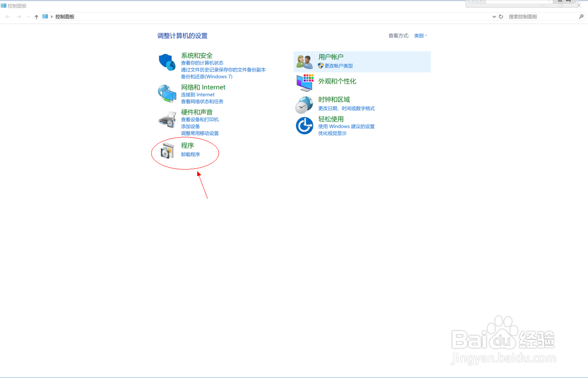Click the 网络和 Internet globe icon

(x=167, y=94)
